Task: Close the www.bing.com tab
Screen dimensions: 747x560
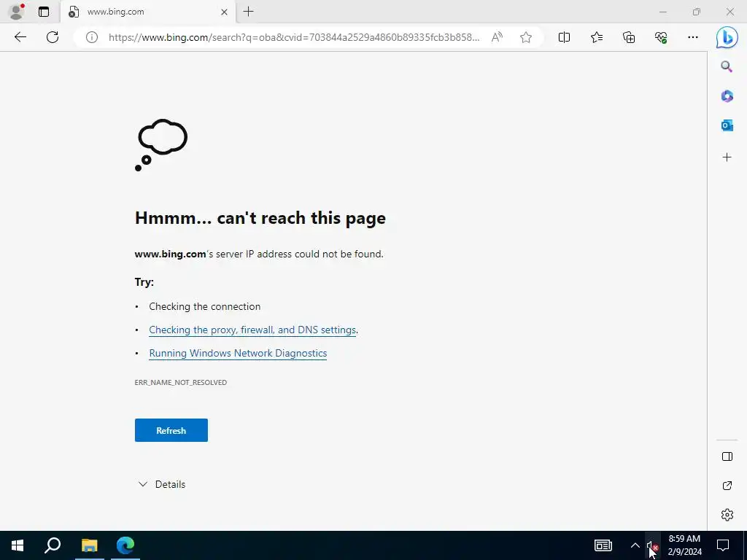Action: pyautogui.click(x=225, y=12)
